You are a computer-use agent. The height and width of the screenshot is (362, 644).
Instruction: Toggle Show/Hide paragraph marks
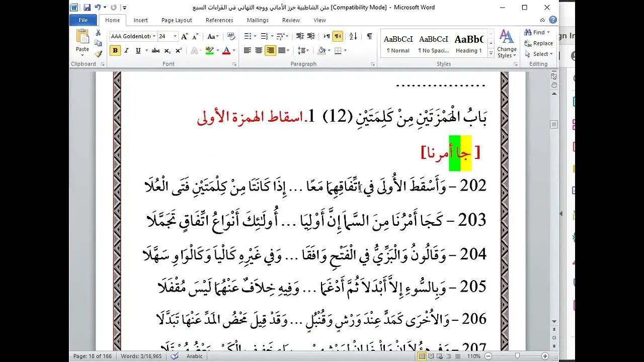[369, 36]
